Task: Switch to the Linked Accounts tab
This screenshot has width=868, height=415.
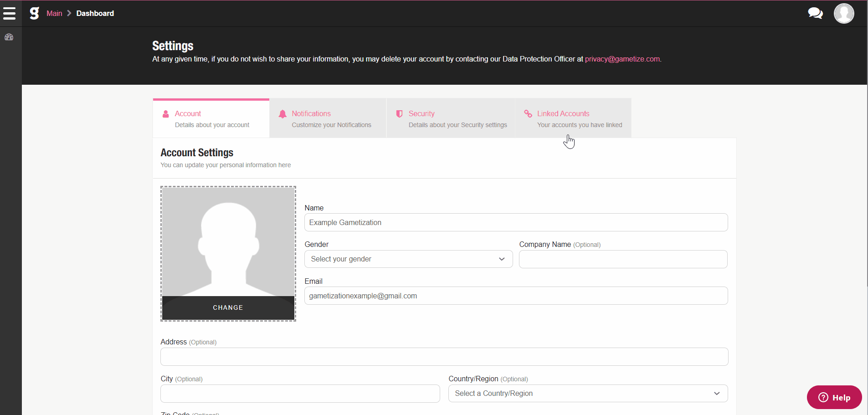Action: (574, 118)
